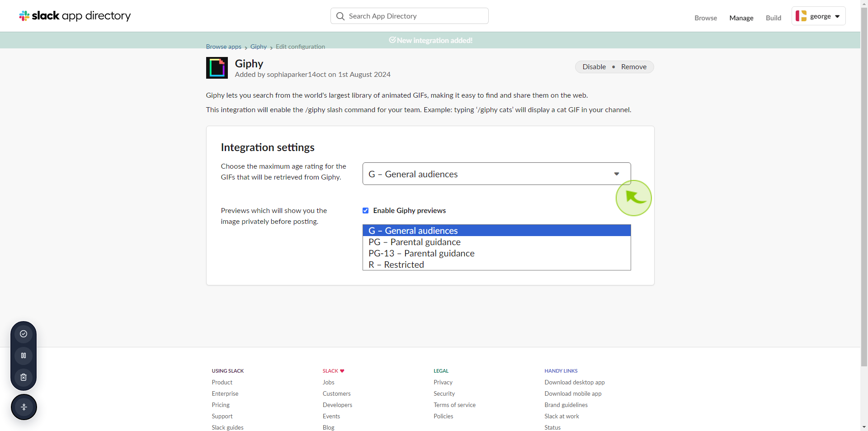Click the page vertical scrollbar thumb

(864, 188)
